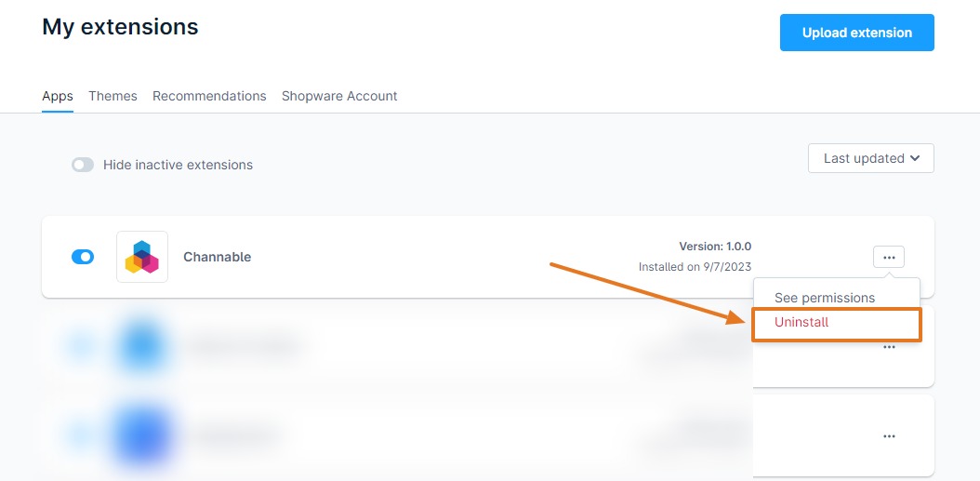The image size is (980, 481).
Task: Go to the Shopware Account tab
Action: point(339,96)
